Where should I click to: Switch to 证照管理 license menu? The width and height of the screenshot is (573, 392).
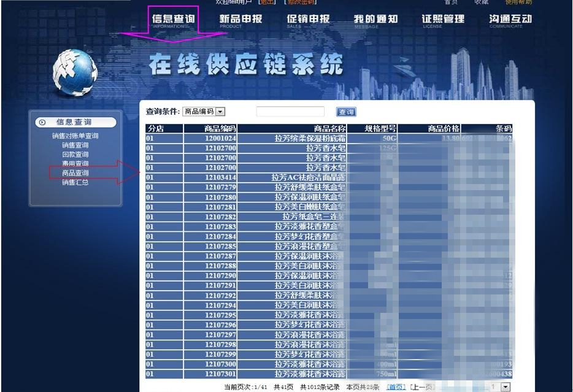pyautogui.click(x=443, y=20)
